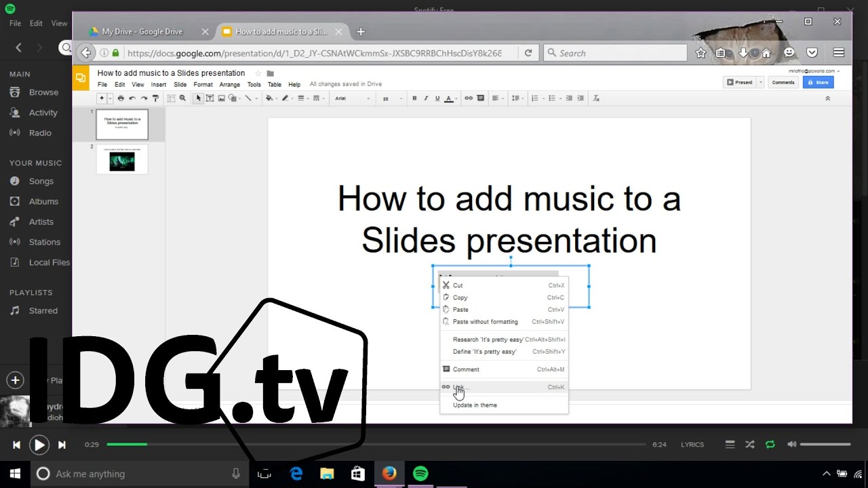Click the Slides home logo
Screen dimensions: 868x488
[x=81, y=78]
